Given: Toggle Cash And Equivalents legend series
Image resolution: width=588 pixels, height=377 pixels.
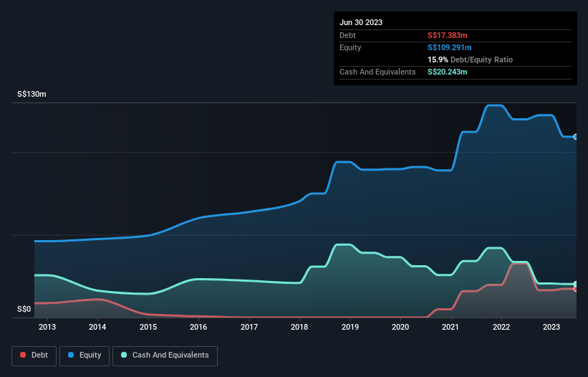Looking at the screenshot, I should (165, 355).
